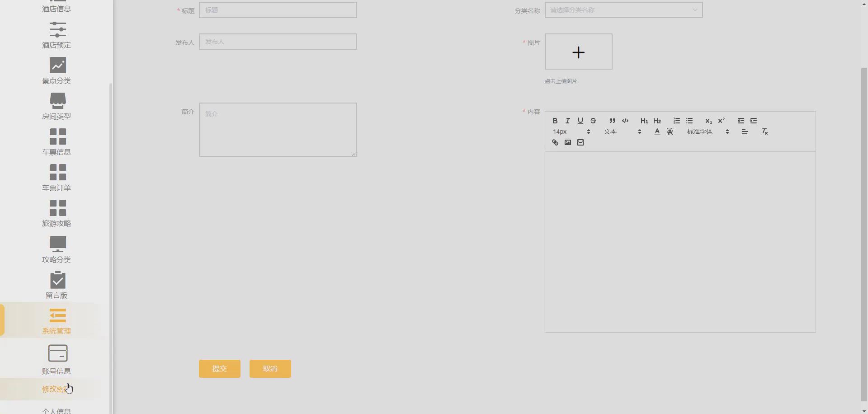Open 车票订单 in sidebar
This screenshot has height=414, width=868.
tap(57, 178)
